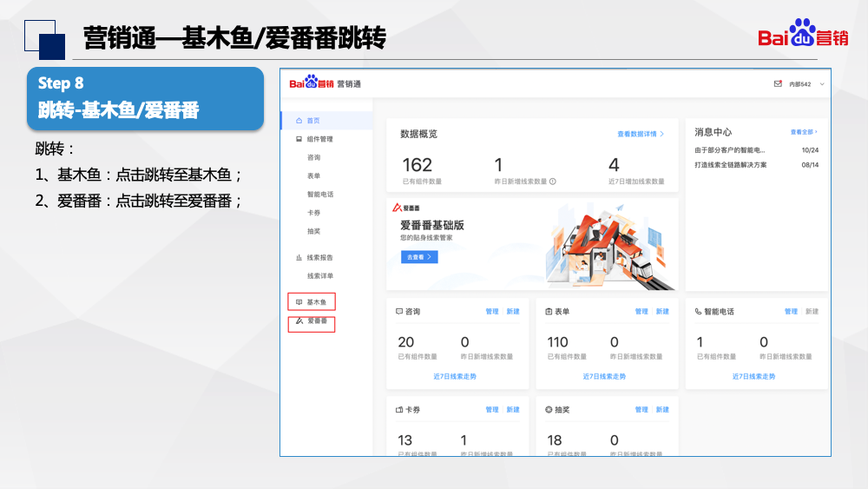Click the Baidu 营销 logo in app header
Viewport: 868px width, 489px height.
click(x=312, y=83)
